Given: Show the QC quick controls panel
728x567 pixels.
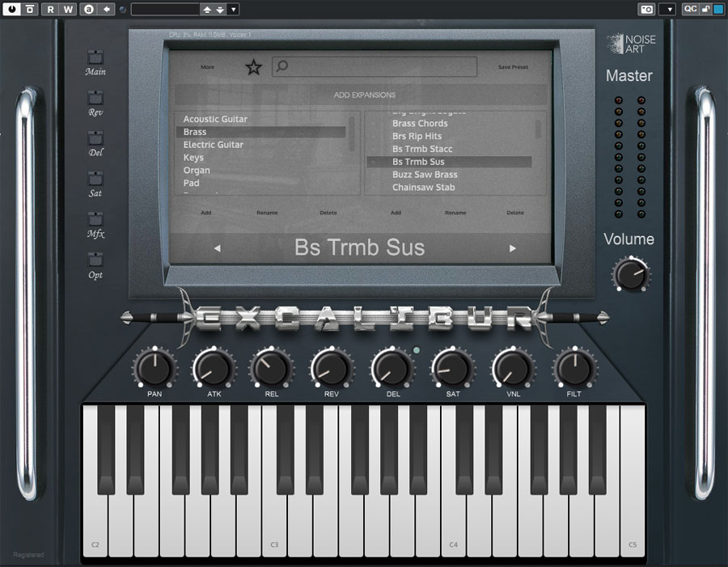Looking at the screenshot, I should [x=691, y=9].
